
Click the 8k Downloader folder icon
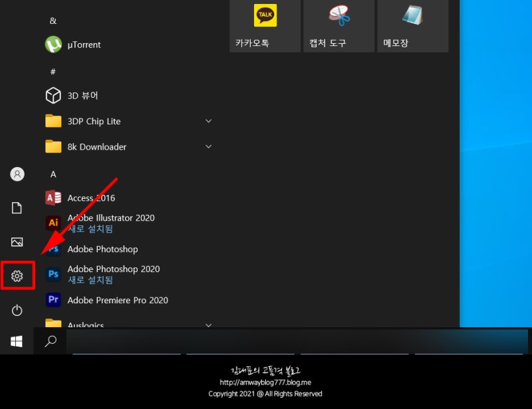pyautogui.click(x=53, y=146)
